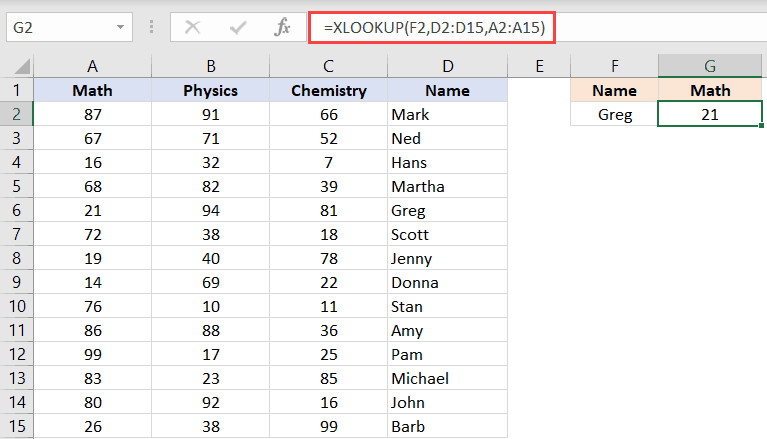Select the cell with name Mark
The width and height of the screenshot is (767, 439).
point(448,115)
